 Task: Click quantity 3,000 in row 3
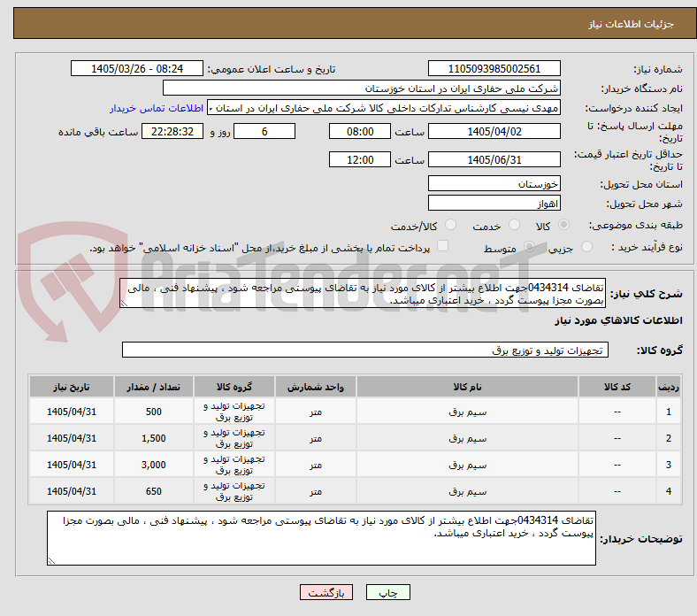pyautogui.click(x=153, y=465)
